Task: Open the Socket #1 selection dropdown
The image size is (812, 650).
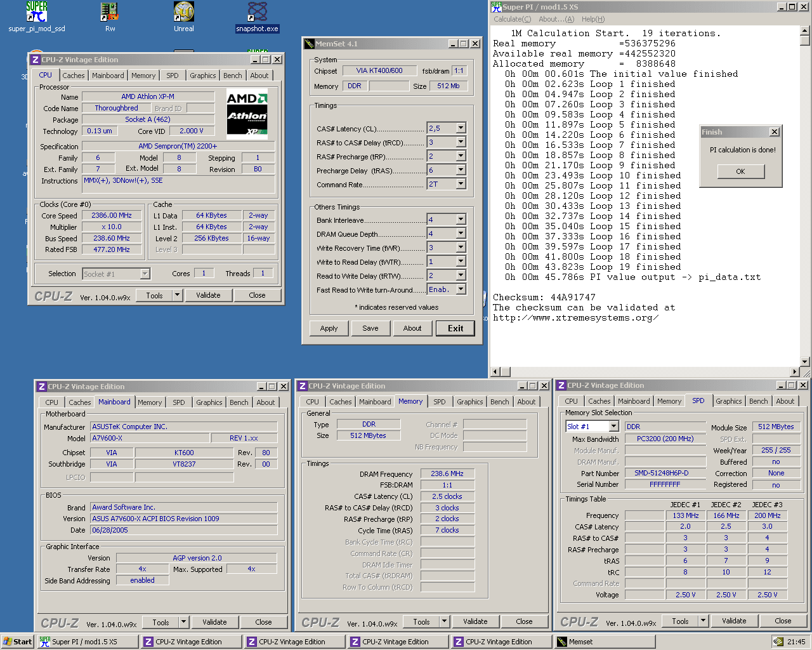Action: 145,274
